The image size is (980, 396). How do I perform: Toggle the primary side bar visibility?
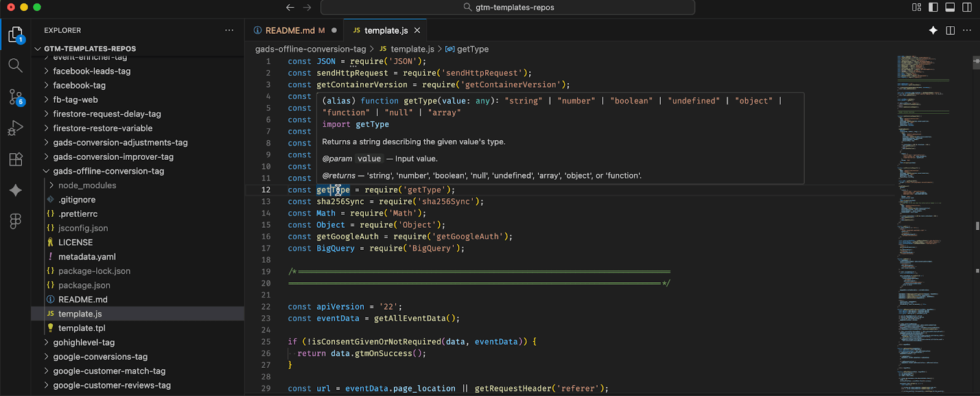click(933, 7)
